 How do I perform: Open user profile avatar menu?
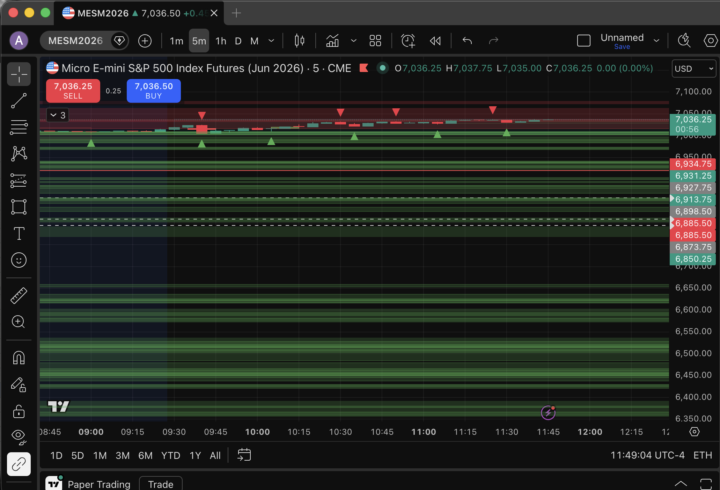19,41
